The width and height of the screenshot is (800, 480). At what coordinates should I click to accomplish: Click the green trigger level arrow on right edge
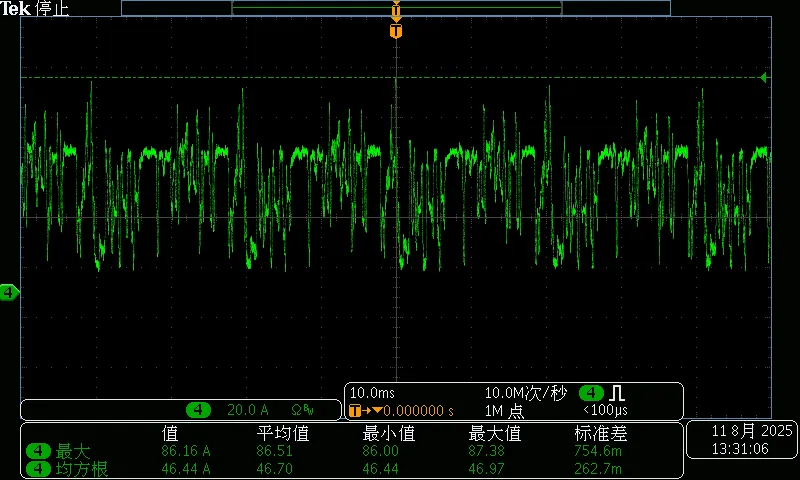[x=763, y=78]
